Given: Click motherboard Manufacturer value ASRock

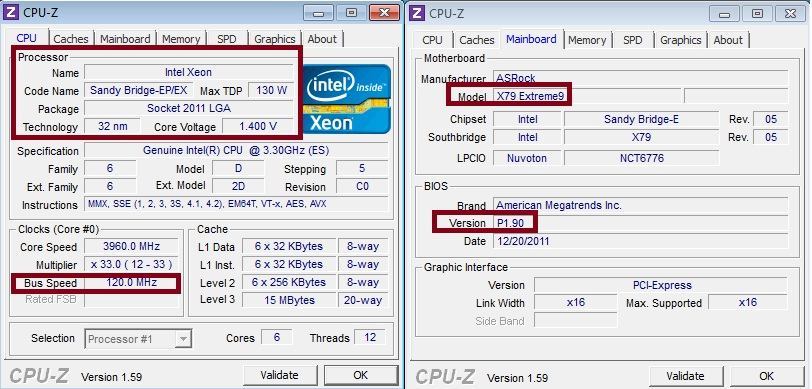Looking at the screenshot, I should [x=640, y=78].
